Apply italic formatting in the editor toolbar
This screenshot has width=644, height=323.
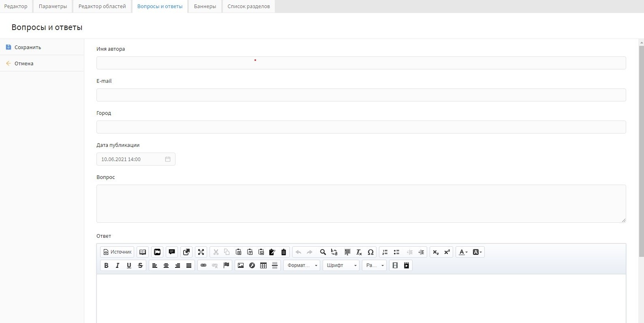(x=118, y=265)
